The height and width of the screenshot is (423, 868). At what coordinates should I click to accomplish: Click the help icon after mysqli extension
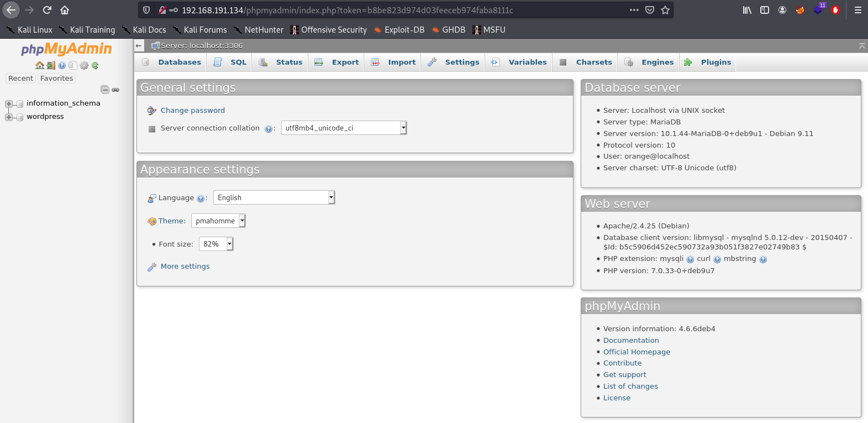pyautogui.click(x=690, y=259)
